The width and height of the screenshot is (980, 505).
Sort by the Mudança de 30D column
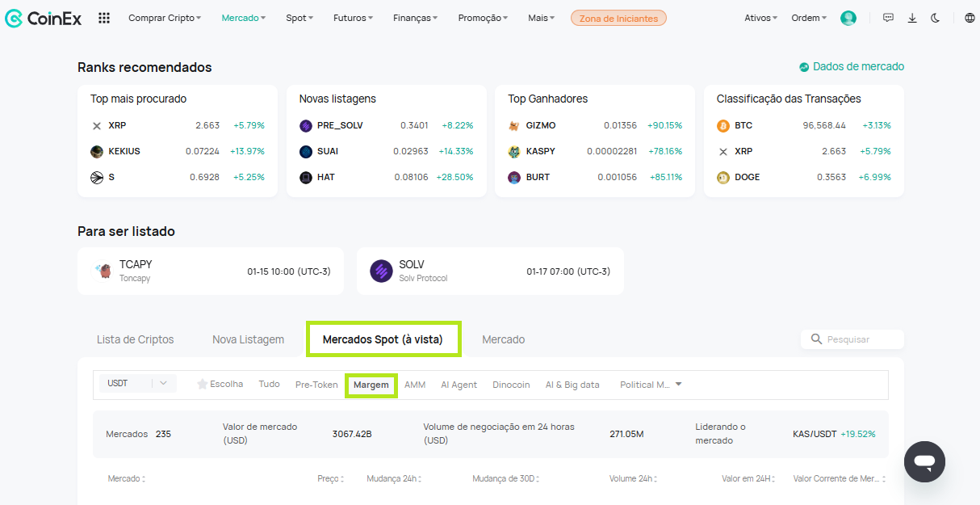click(x=505, y=479)
